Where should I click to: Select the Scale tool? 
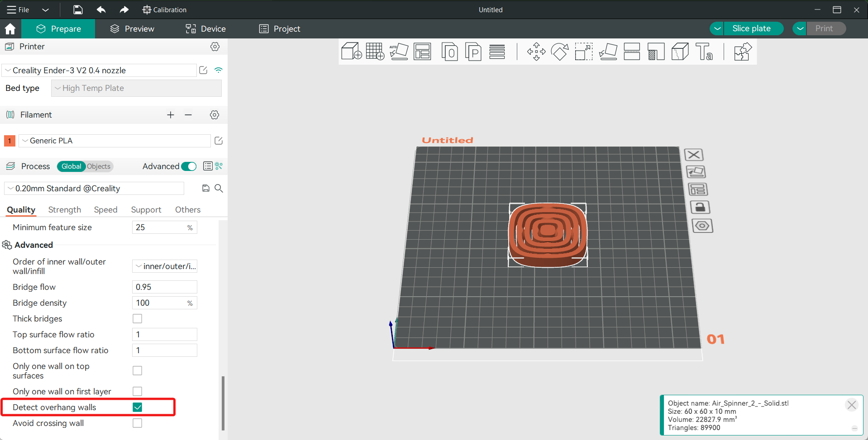(584, 52)
